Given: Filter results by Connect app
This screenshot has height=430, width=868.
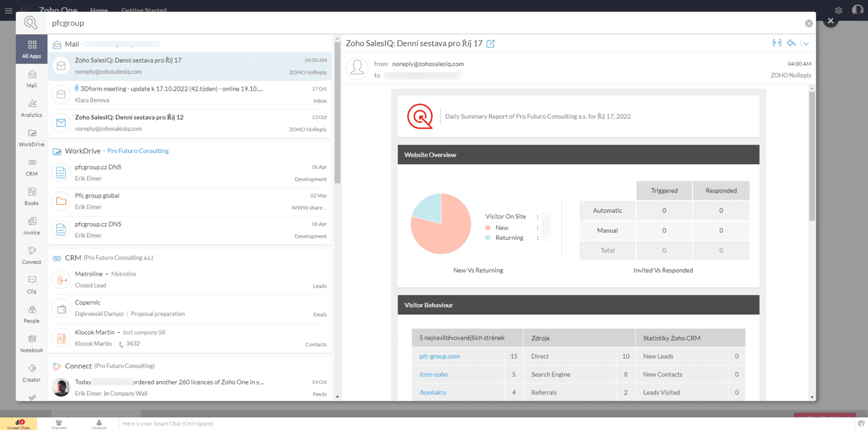Looking at the screenshot, I should [31, 255].
